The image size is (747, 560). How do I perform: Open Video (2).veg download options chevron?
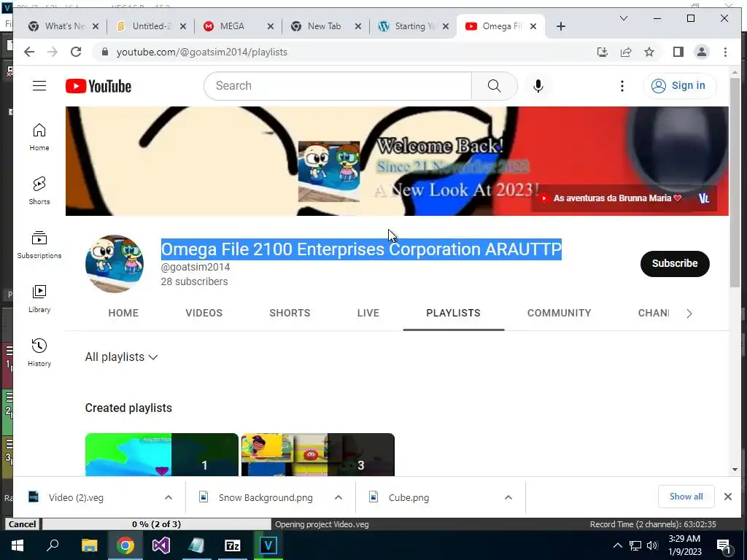click(x=169, y=497)
